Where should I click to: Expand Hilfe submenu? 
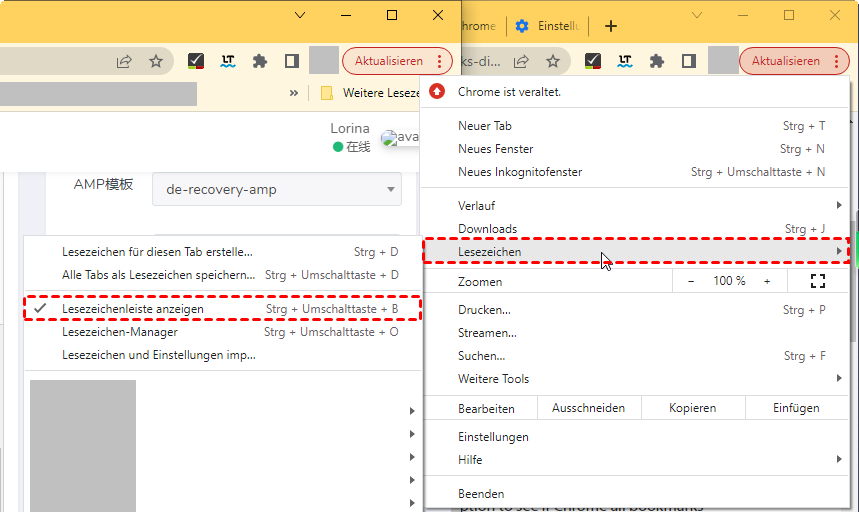(635, 460)
